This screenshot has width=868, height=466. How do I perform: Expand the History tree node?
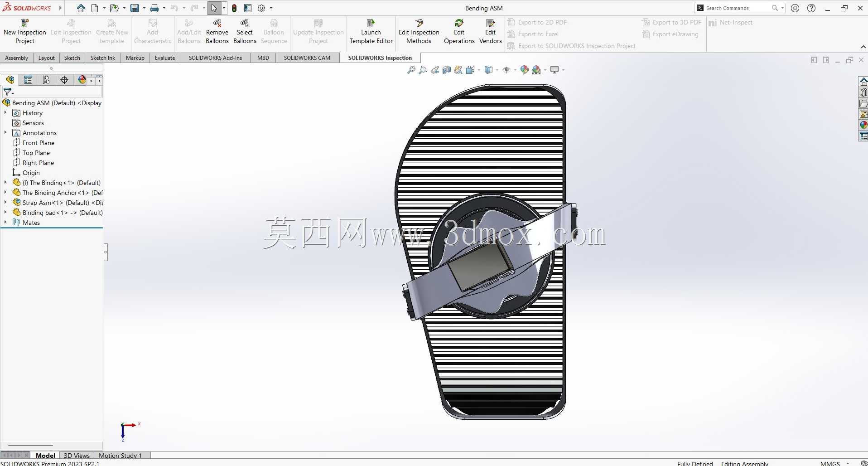[5, 113]
